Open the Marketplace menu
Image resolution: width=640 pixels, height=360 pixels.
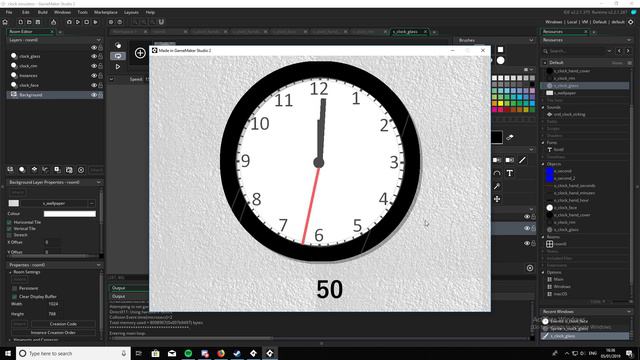coord(106,12)
